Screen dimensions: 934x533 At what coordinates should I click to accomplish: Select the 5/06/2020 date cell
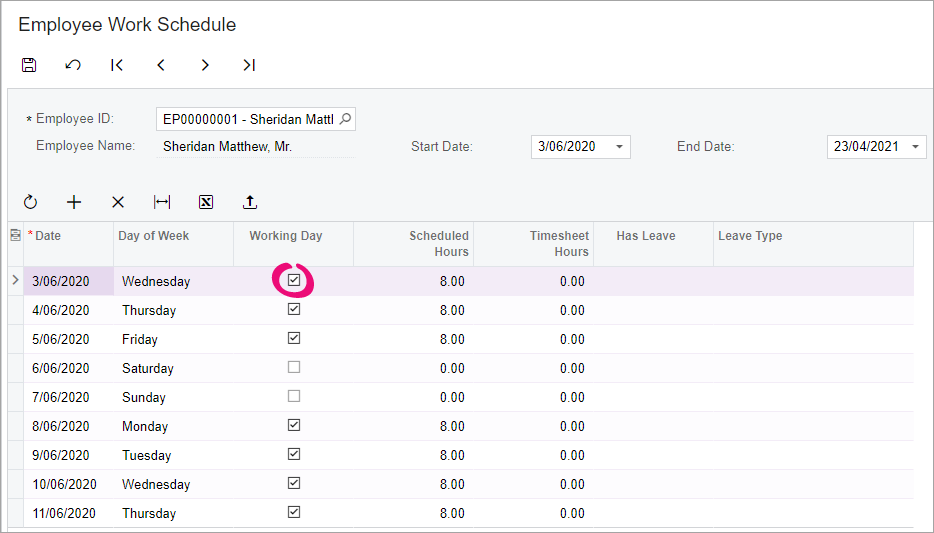point(69,339)
